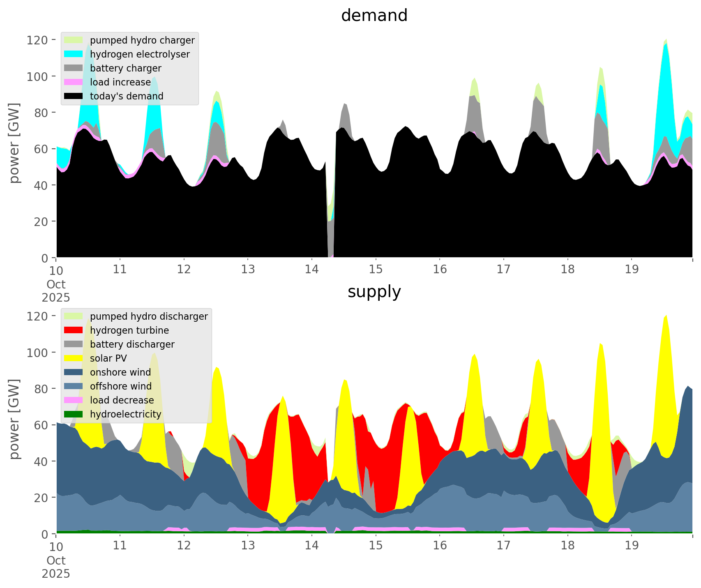Select the black today's demand legend swatch

coord(73,96)
